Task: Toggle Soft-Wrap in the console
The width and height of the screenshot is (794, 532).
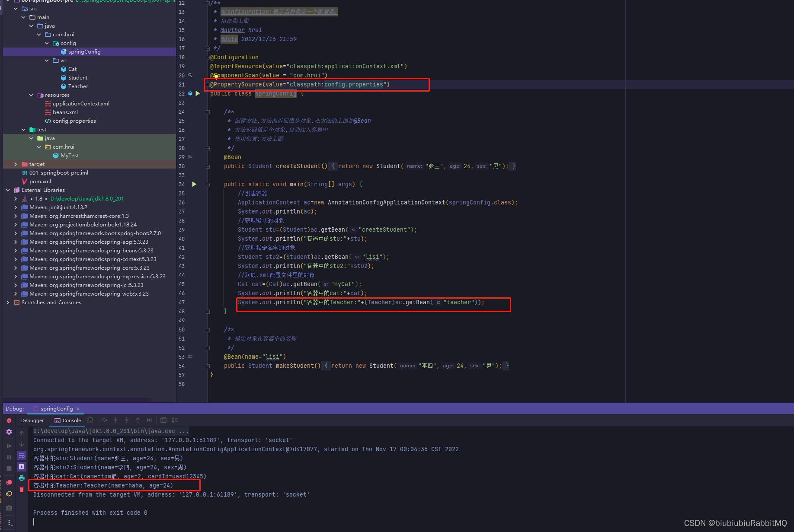Action: (22, 456)
